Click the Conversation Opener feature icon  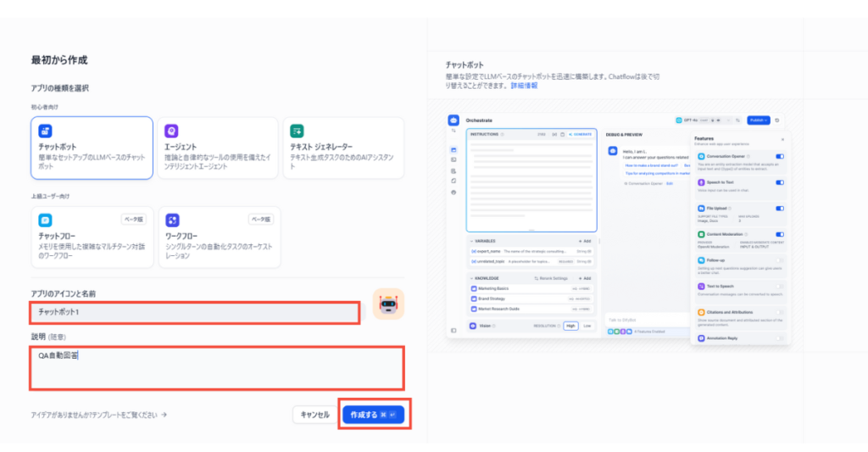[x=701, y=157]
